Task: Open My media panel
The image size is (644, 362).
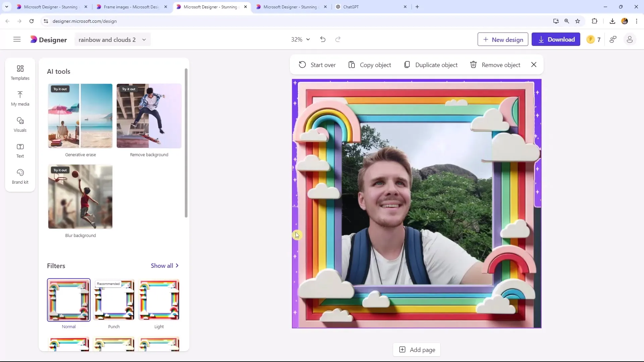Action: pyautogui.click(x=20, y=98)
